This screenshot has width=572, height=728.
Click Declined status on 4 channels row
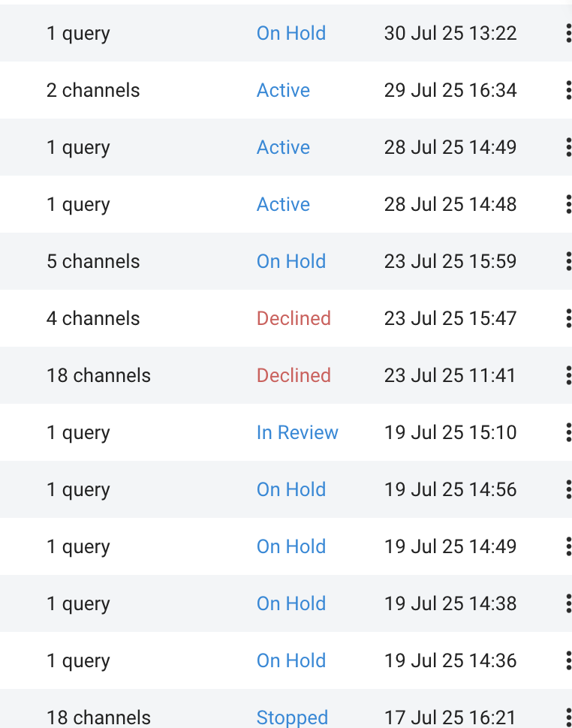tap(294, 318)
